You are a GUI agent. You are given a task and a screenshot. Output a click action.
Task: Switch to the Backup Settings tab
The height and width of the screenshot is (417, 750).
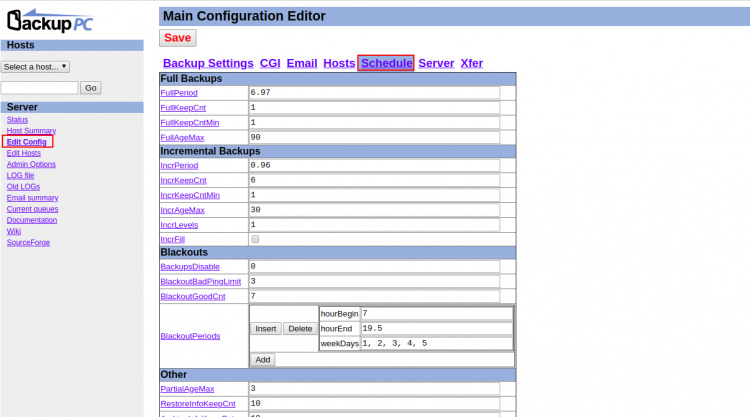[x=208, y=63]
